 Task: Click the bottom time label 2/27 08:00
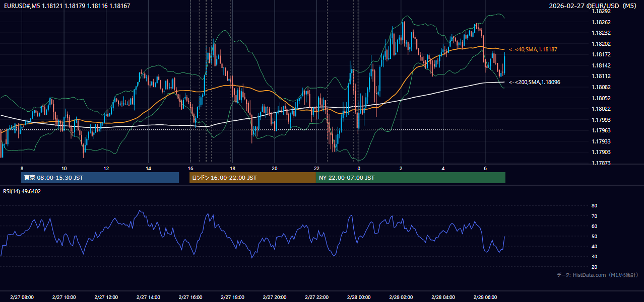[x=22, y=297]
